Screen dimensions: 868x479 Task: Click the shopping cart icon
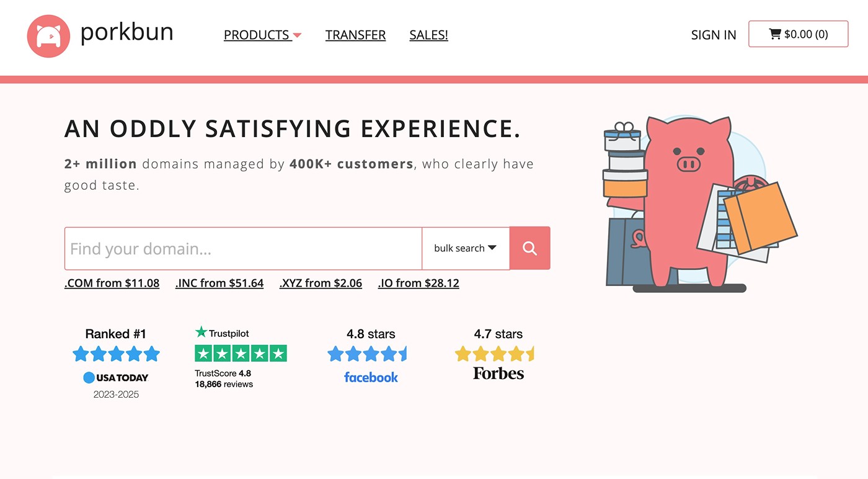pos(774,34)
